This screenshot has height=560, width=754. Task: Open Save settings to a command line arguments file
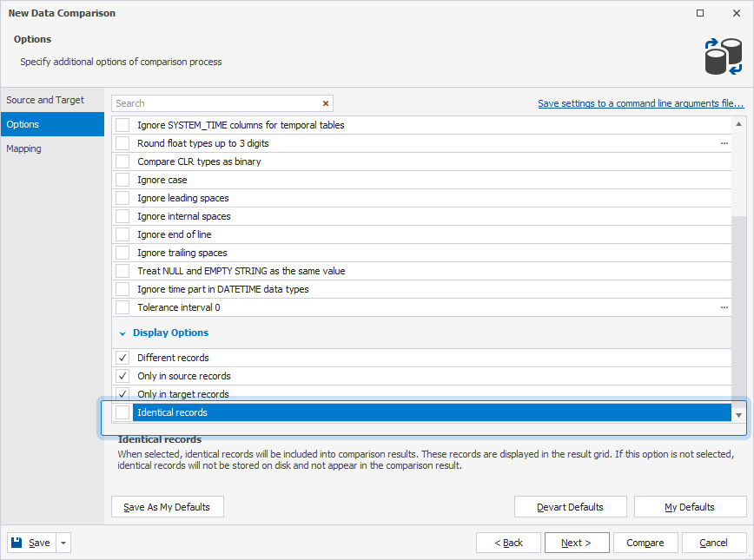pos(641,103)
